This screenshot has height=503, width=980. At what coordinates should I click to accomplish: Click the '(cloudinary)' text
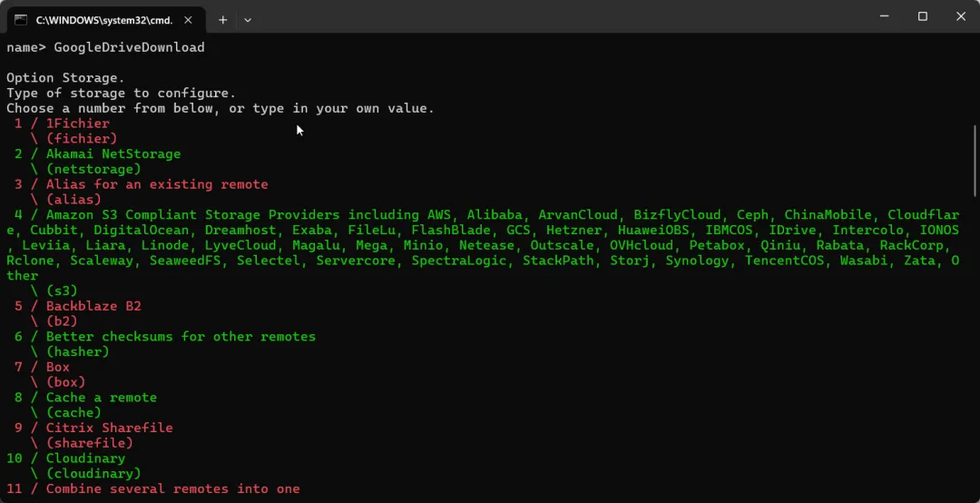pos(93,474)
